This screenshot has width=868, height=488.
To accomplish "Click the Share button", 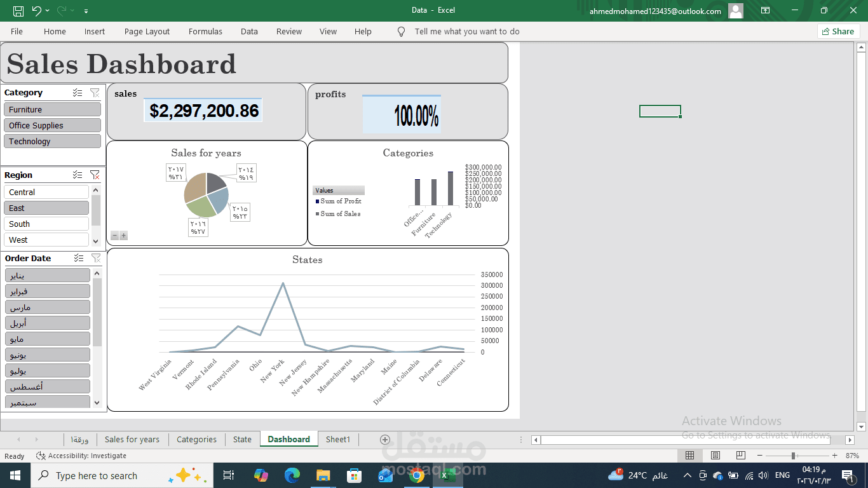I will [838, 31].
